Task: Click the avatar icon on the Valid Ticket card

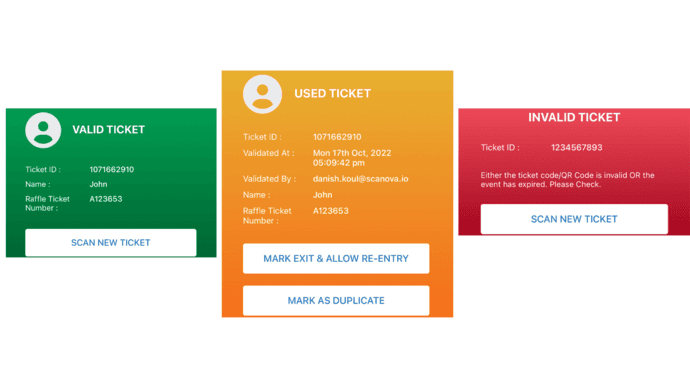Action: coord(43,130)
